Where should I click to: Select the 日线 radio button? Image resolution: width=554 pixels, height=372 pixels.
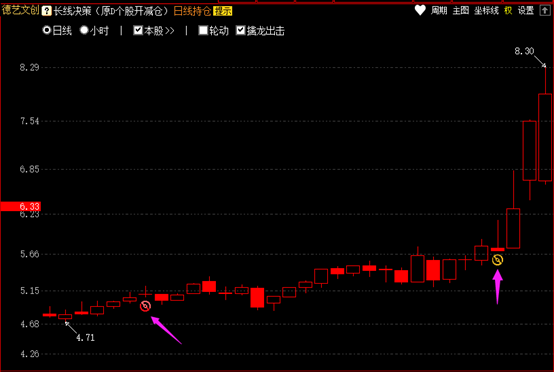click(47, 30)
